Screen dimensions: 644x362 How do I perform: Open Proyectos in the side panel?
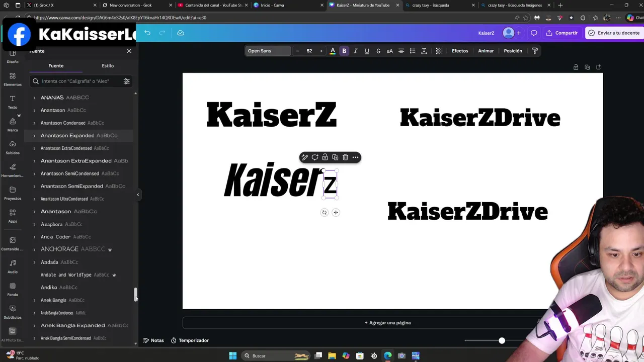pyautogui.click(x=13, y=193)
